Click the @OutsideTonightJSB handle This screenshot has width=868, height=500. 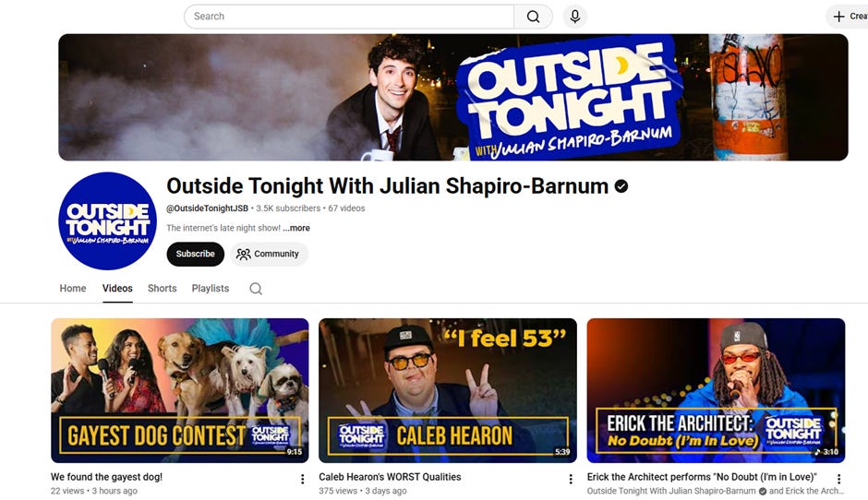[207, 208]
